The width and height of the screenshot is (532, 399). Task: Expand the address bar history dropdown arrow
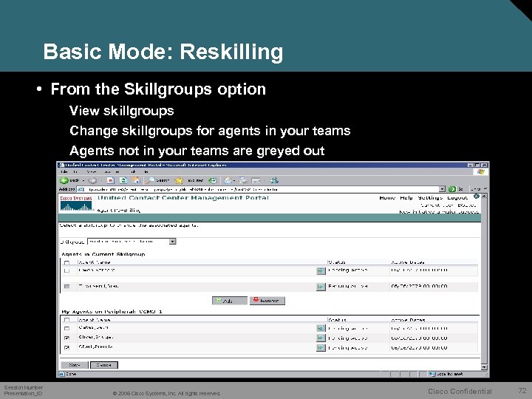click(442, 189)
